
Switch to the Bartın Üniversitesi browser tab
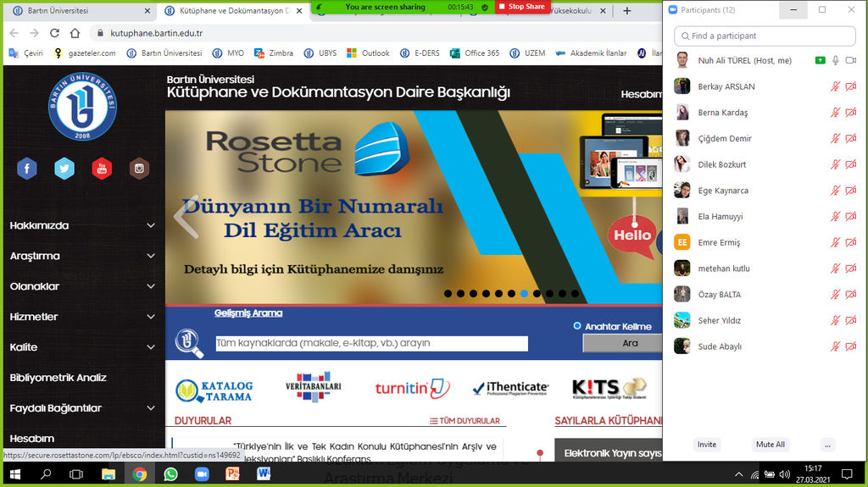76,11
